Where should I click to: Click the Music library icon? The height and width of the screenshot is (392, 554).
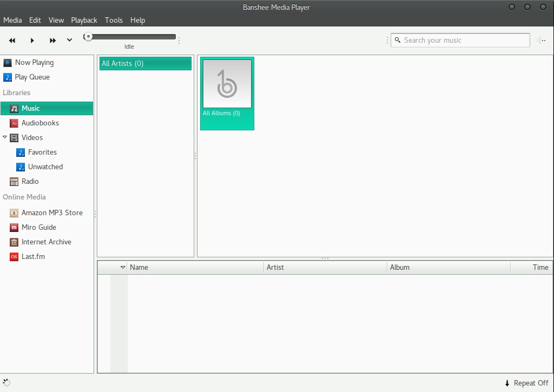pyautogui.click(x=14, y=109)
